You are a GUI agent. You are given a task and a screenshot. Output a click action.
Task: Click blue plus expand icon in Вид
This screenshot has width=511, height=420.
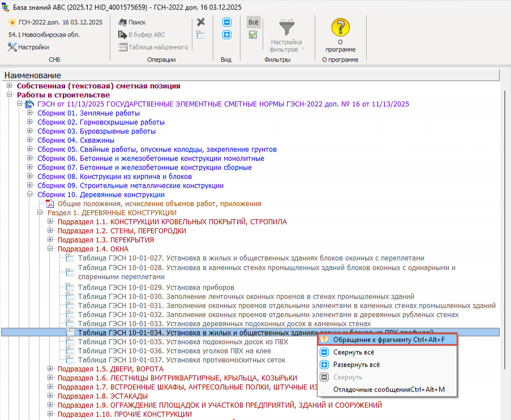(x=227, y=35)
